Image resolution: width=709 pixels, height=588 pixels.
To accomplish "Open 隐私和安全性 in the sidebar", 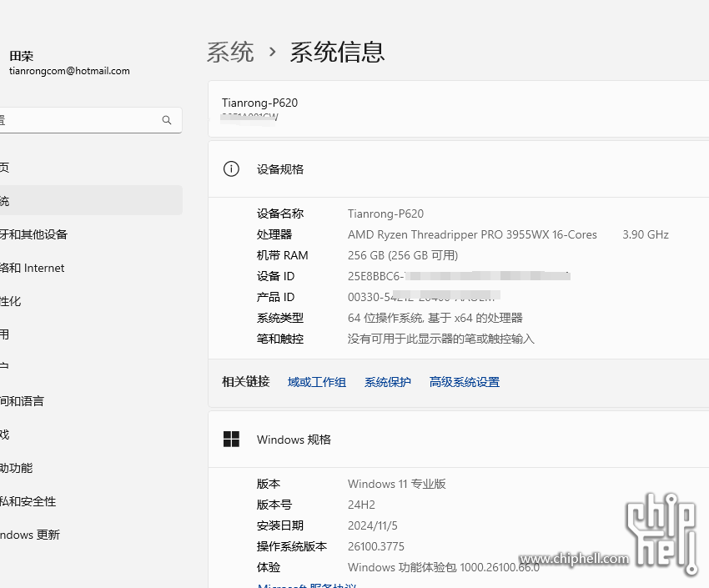I will (28, 501).
